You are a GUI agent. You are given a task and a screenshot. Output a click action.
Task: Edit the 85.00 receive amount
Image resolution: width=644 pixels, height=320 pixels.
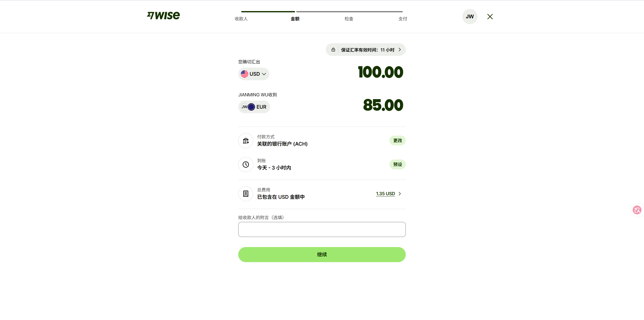point(383,105)
